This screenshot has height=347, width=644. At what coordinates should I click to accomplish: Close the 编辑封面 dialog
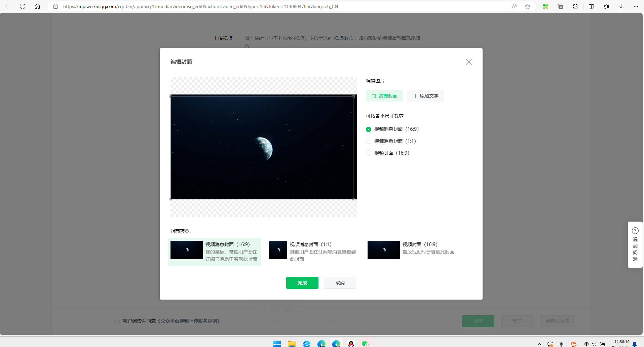tap(468, 62)
